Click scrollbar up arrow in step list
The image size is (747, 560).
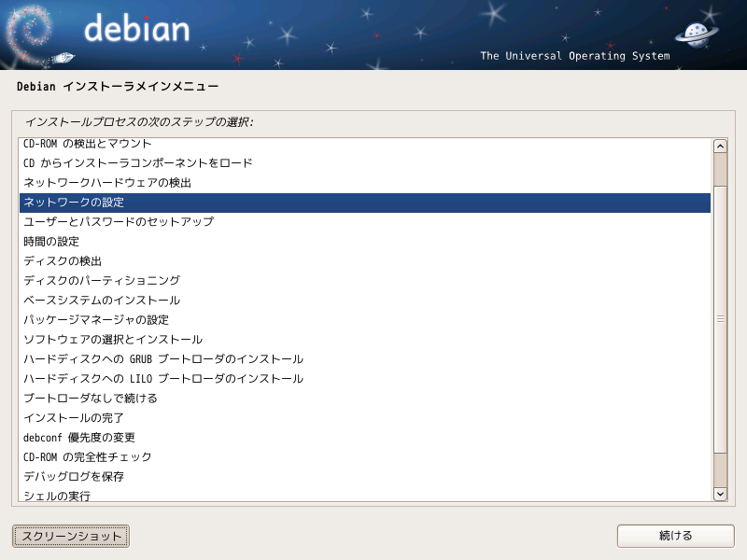pos(720,146)
